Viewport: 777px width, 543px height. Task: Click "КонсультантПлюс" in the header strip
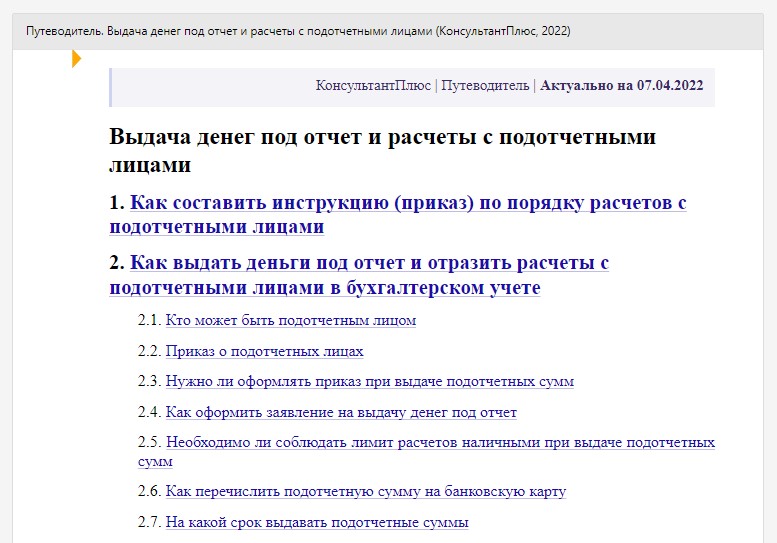point(373,86)
